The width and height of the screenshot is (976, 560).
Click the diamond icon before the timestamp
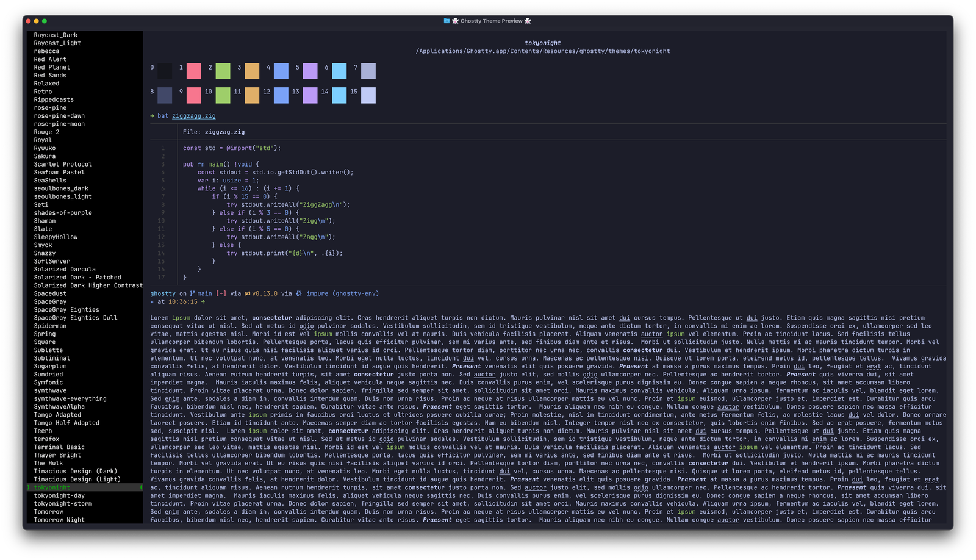click(x=152, y=301)
